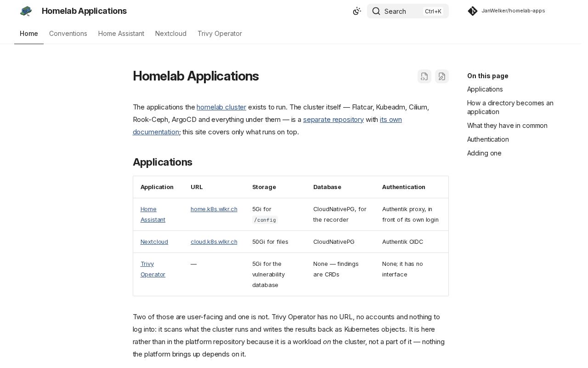Jump to Adding one section
Viewport: 588px width, 368px height.
[x=484, y=153]
